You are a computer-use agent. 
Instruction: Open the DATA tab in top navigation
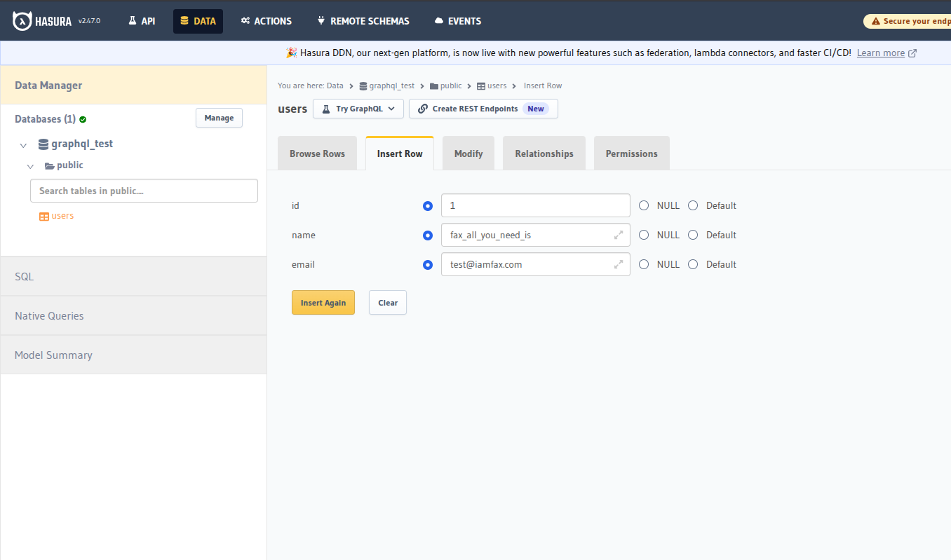198,21
